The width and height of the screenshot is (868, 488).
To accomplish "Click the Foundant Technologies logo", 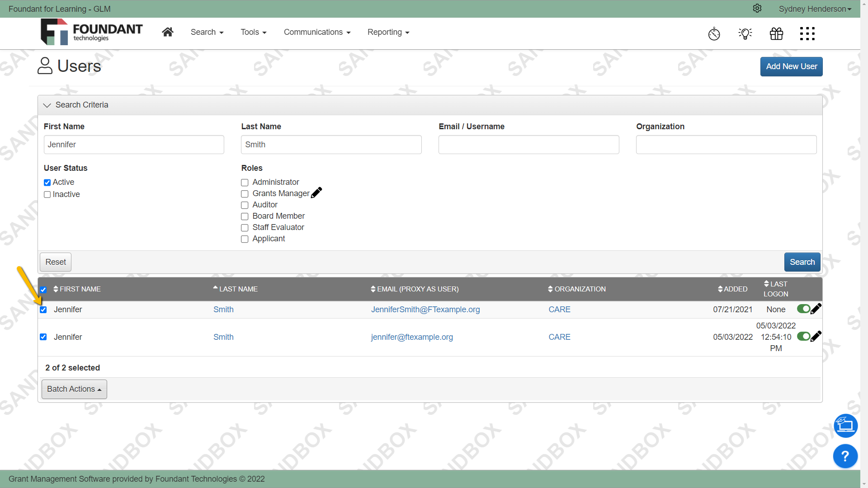I will (92, 32).
